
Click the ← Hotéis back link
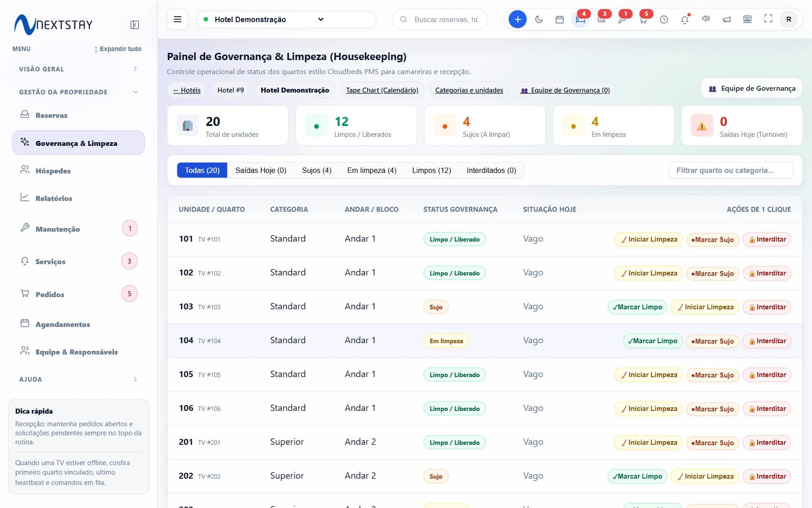point(187,90)
